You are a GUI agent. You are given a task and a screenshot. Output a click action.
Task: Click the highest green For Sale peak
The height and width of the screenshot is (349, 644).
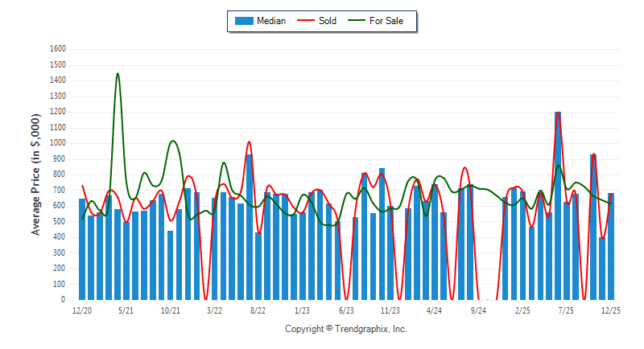tap(118, 74)
